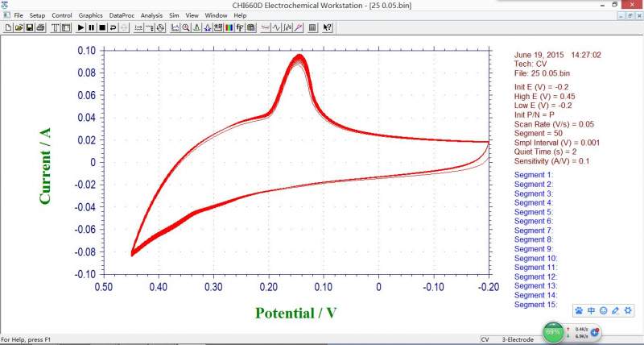This screenshot has width=644, height=345.
Task: Click the Integration toolbar icon
Action: [x=287, y=27]
